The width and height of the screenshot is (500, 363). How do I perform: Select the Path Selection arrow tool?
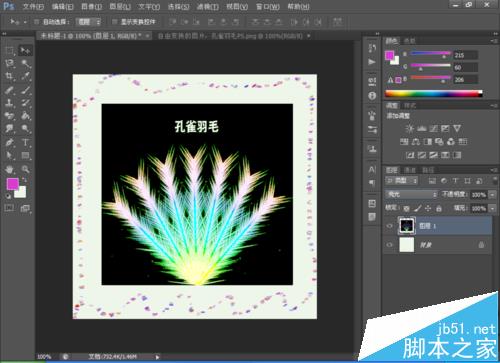click(9, 155)
